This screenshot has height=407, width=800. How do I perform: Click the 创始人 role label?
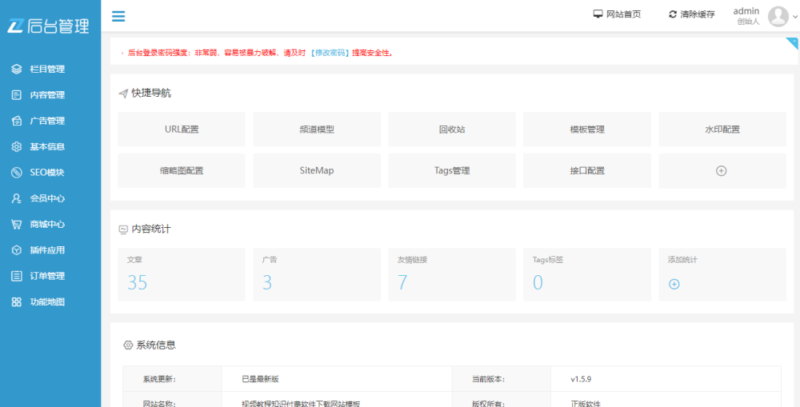748,22
